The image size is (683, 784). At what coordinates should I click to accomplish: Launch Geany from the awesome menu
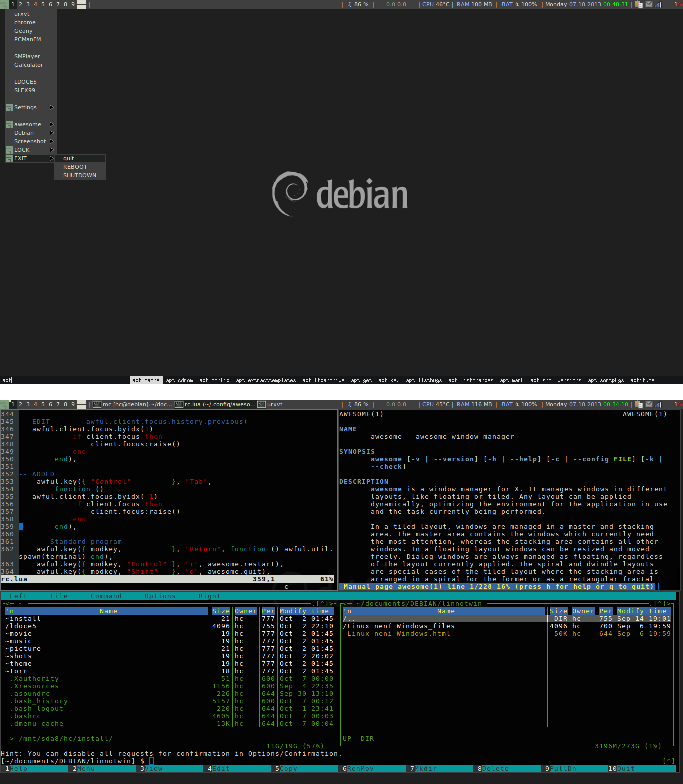pyautogui.click(x=23, y=31)
